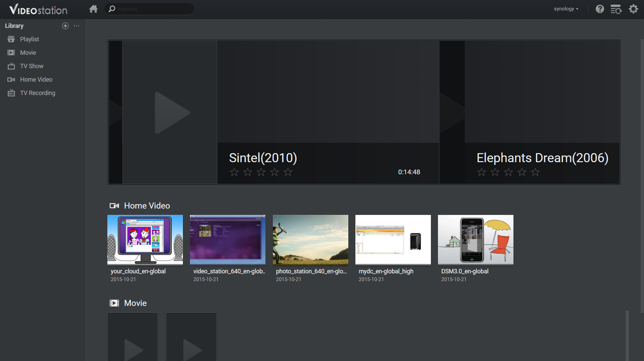The width and height of the screenshot is (644, 361).
Task: Open the photo_station_640_en-global thumbnail
Action: click(x=310, y=240)
